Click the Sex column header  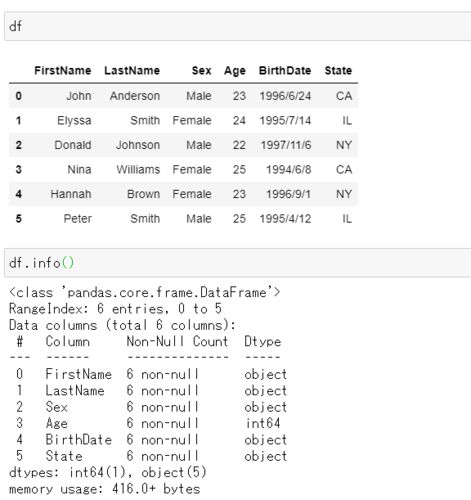click(201, 71)
